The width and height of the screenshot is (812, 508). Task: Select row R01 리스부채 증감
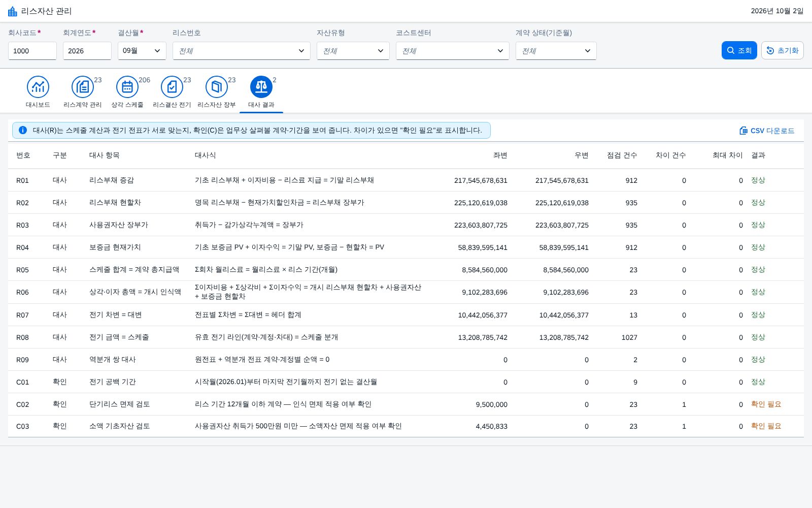click(x=406, y=180)
